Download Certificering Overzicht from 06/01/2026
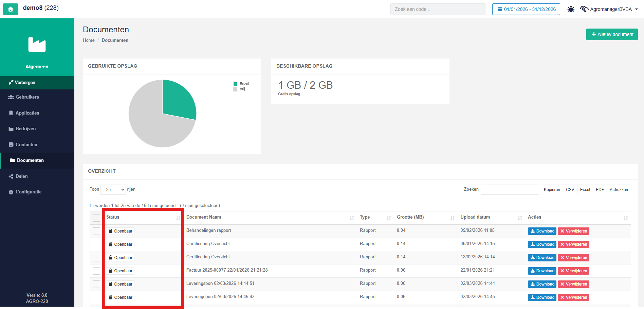Screen dimensions: 644x309 (x=542, y=244)
